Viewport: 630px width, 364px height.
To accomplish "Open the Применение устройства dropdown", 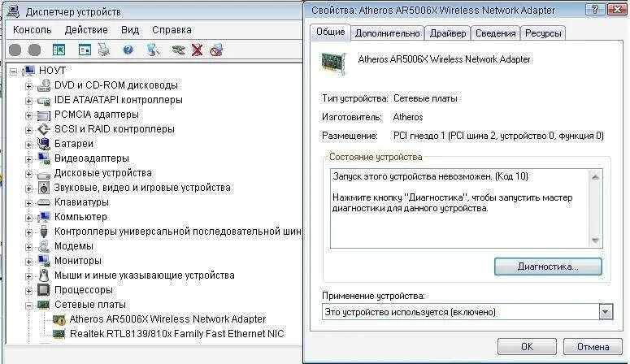I will 606,312.
